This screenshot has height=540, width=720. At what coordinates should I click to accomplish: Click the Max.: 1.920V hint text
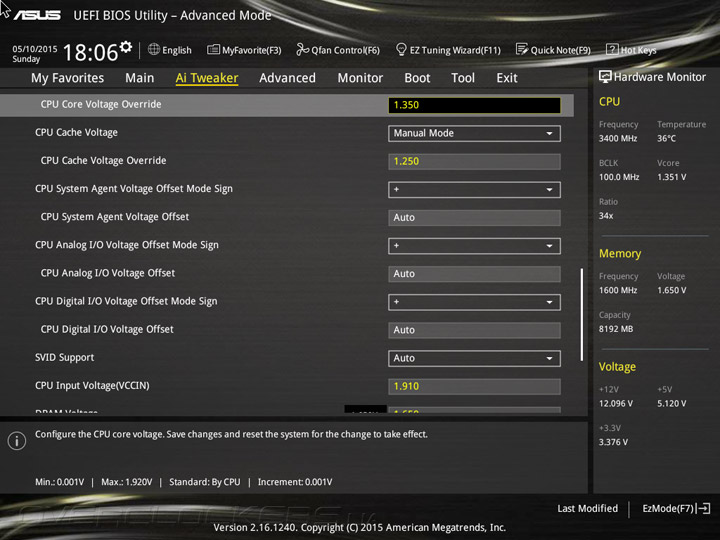coord(127,482)
